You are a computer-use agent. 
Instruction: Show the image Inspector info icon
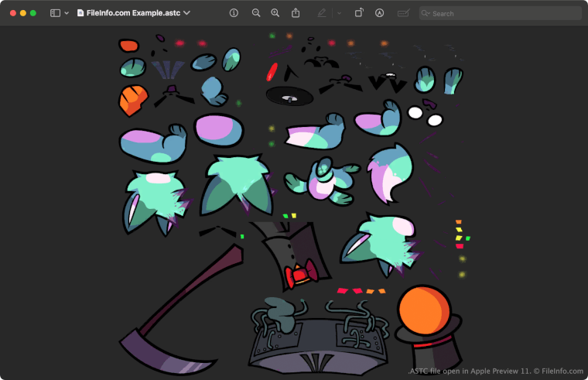click(x=234, y=13)
